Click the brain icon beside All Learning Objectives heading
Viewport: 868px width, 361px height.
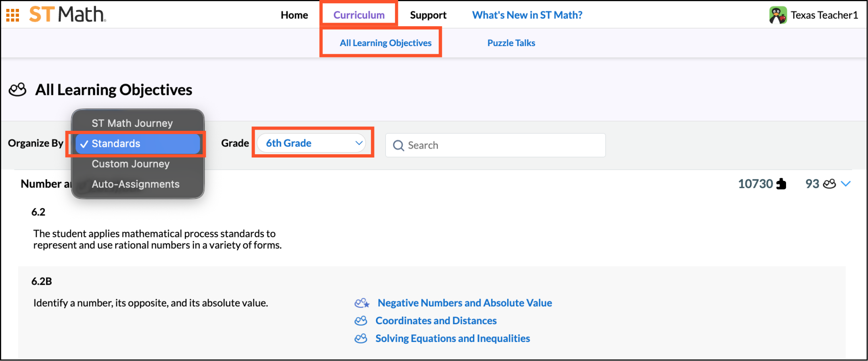pos(18,90)
